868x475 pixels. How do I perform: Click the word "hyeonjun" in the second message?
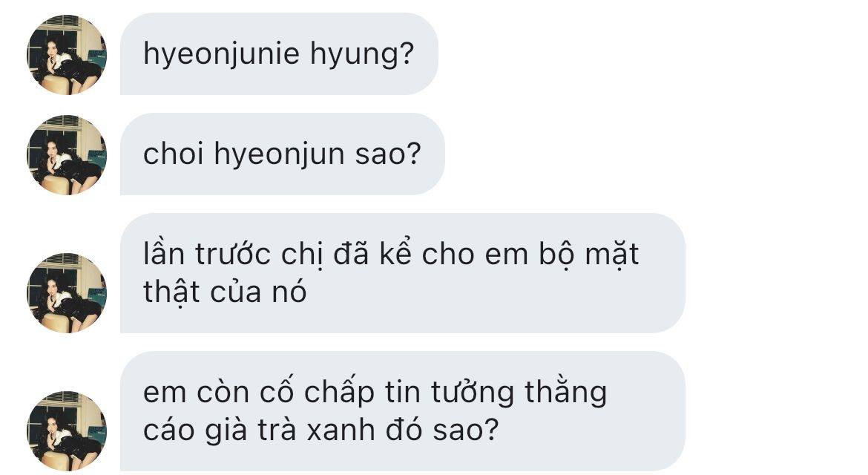(280, 154)
